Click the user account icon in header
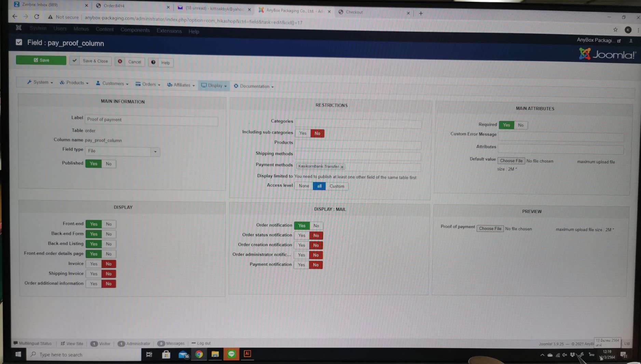Screen dimensions: 641x364 pyautogui.click(x=631, y=41)
